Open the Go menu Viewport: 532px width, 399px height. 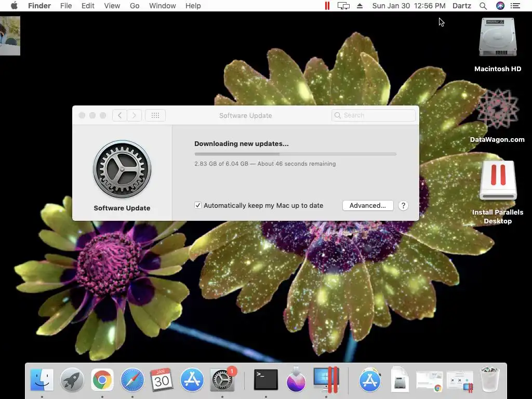pyautogui.click(x=135, y=6)
